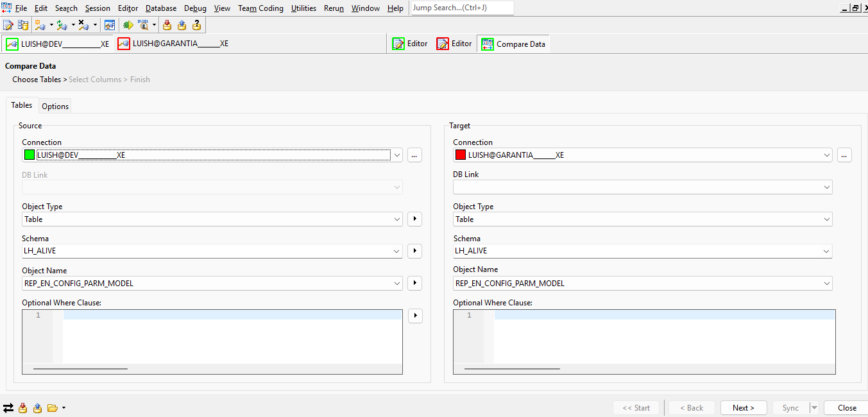Viewport: 868px width, 417px height.
Task: Open the Session menu
Action: tap(98, 8)
